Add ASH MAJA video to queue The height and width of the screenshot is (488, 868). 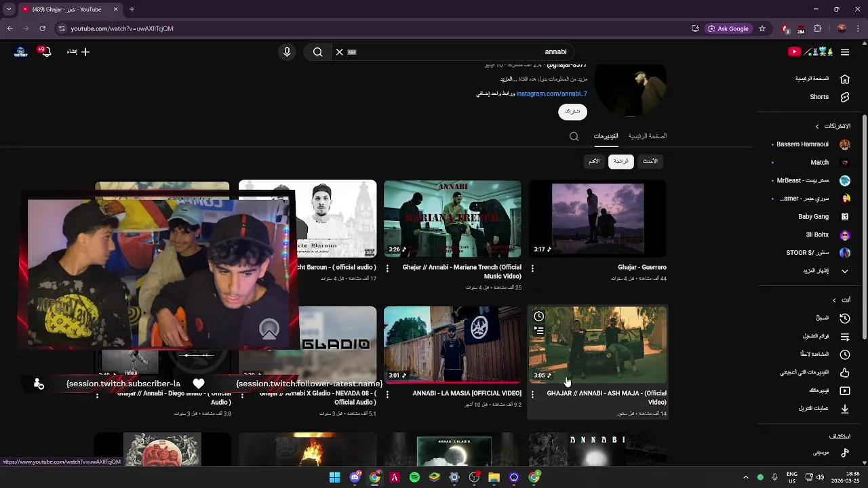[538, 331]
